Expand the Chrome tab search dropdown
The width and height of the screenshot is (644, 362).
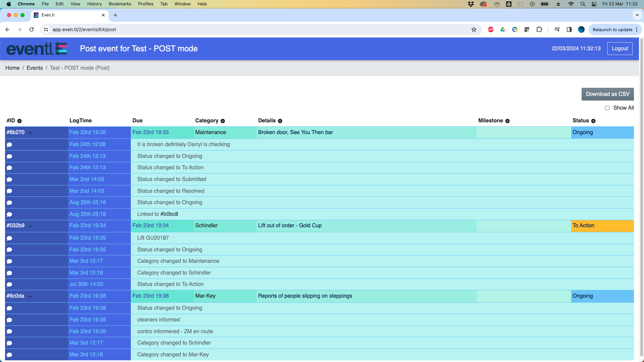tap(637, 15)
